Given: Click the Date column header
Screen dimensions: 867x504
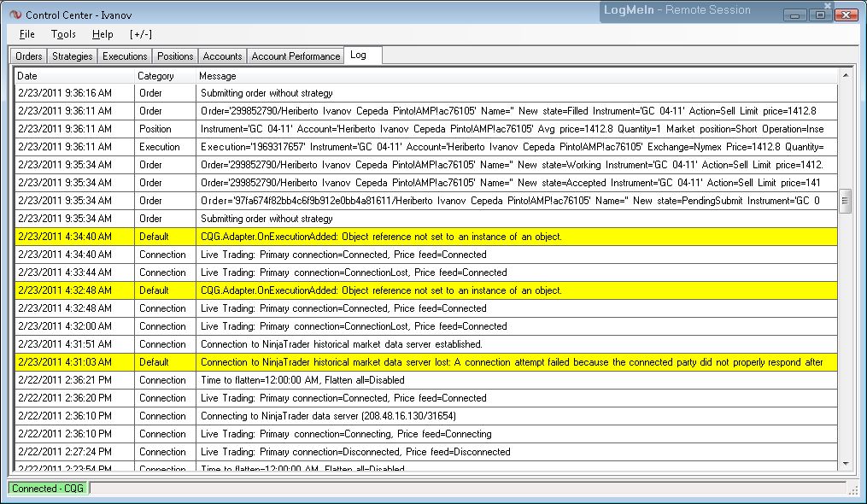Looking at the screenshot, I should [x=74, y=76].
